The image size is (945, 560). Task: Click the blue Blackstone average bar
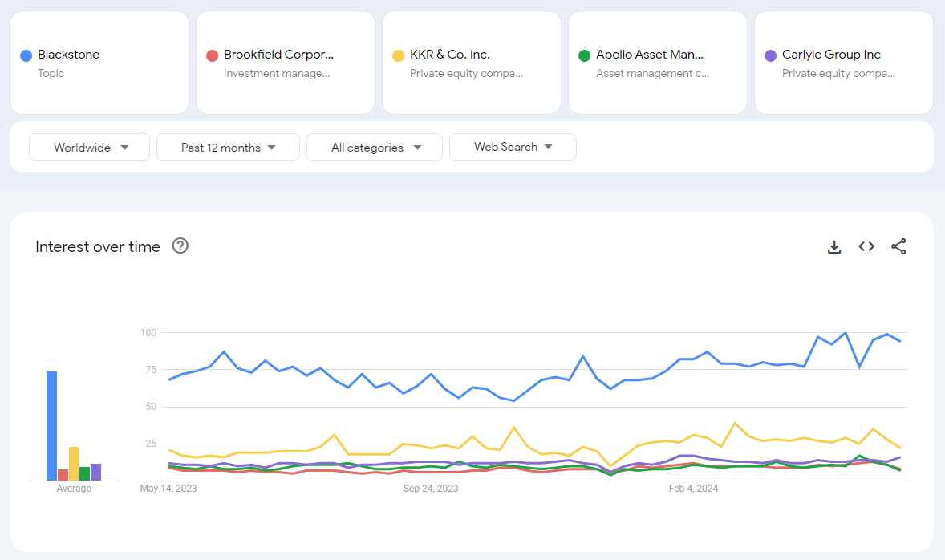(51, 426)
